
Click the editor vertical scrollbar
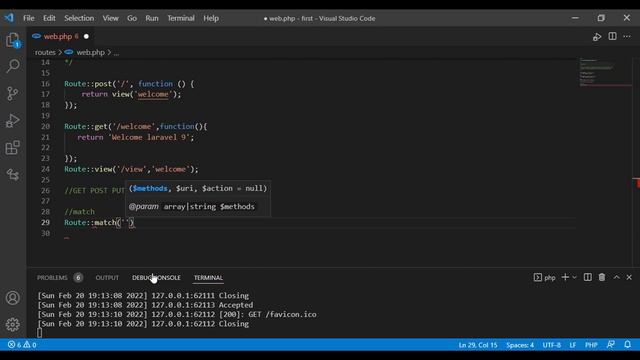pyautogui.click(x=636, y=162)
